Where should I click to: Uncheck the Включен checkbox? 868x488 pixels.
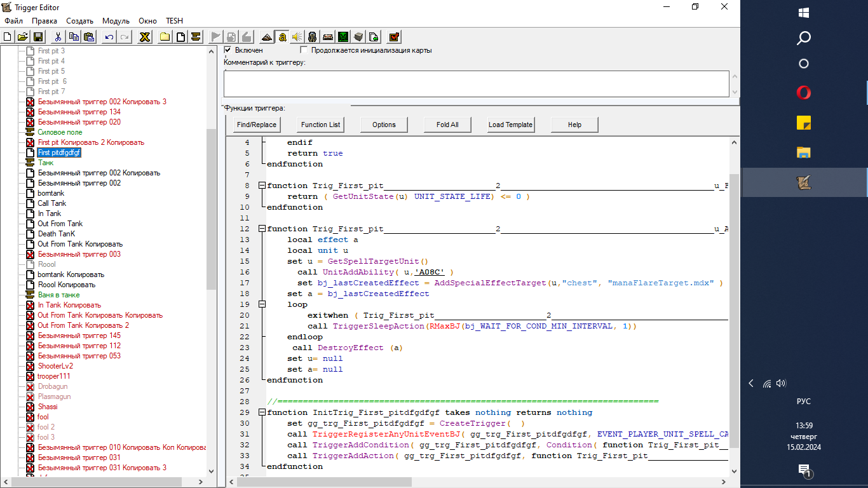[x=228, y=50]
